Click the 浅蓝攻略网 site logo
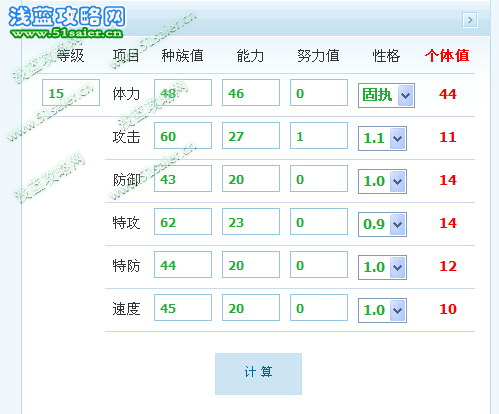 [x=67, y=17]
